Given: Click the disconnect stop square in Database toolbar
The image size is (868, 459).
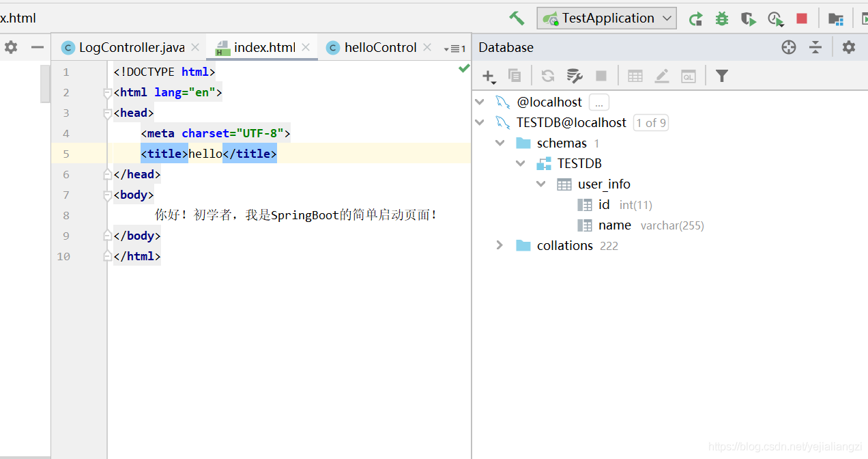Looking at the screenshot, I should (601, 76).
